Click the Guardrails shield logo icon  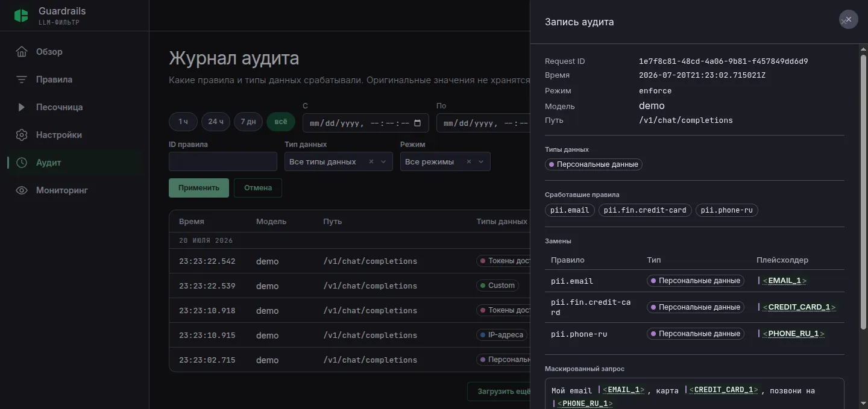point(21,16)
